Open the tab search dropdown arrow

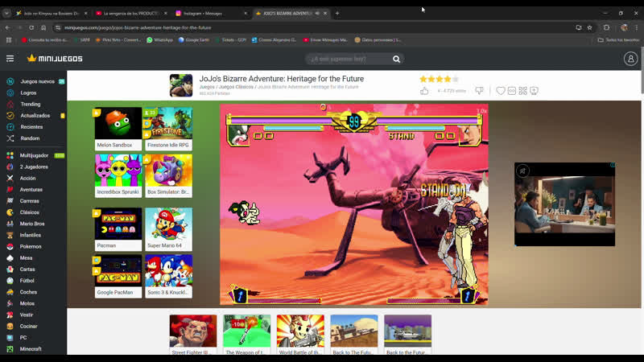pos(6,13)
